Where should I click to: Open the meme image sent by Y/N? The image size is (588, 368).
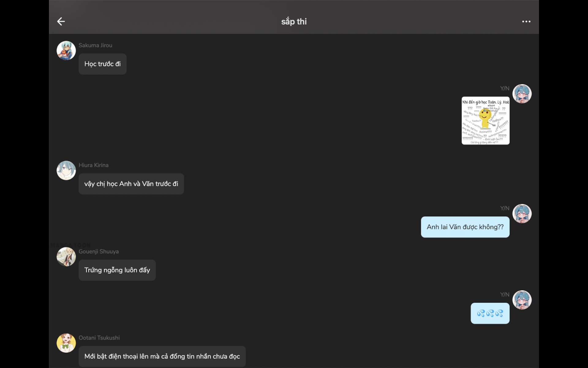pyautogui.click(x=486, y=121)
